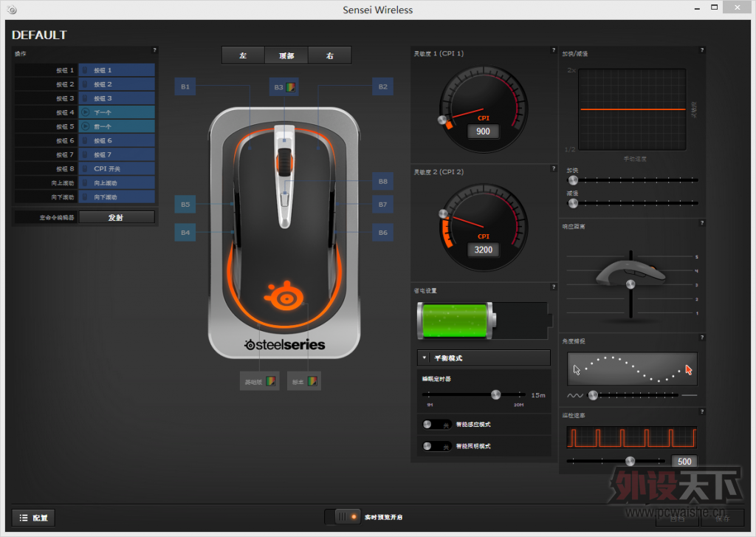Adjust the angle snapping slider handle

[593, 395]
